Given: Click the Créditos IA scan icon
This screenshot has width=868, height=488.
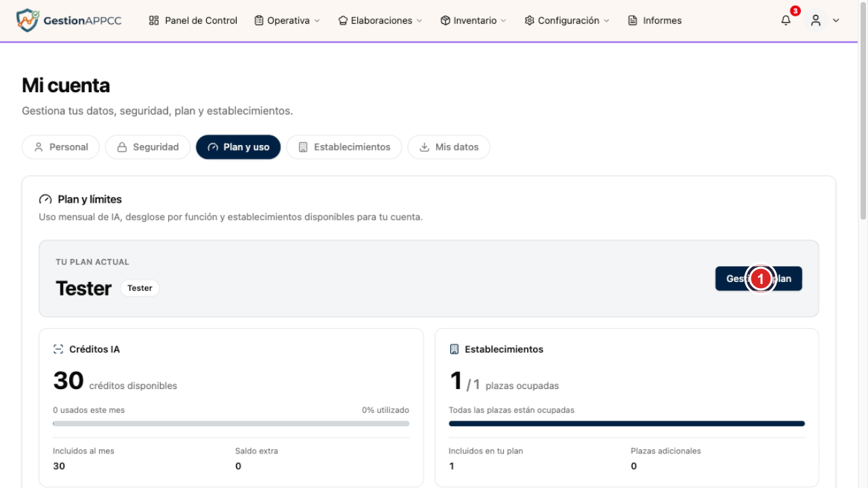Looking at the screenshot, I should click(x=58, y=349).
